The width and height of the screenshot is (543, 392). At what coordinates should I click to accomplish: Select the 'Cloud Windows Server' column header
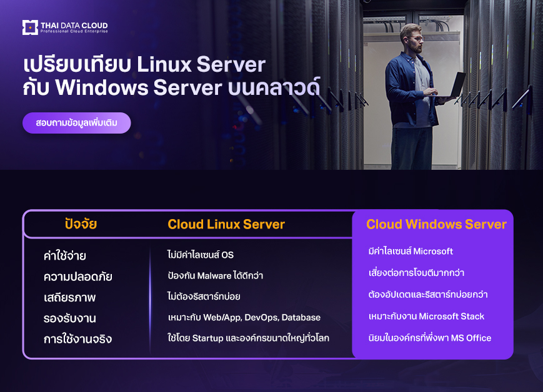click(436, 224)
